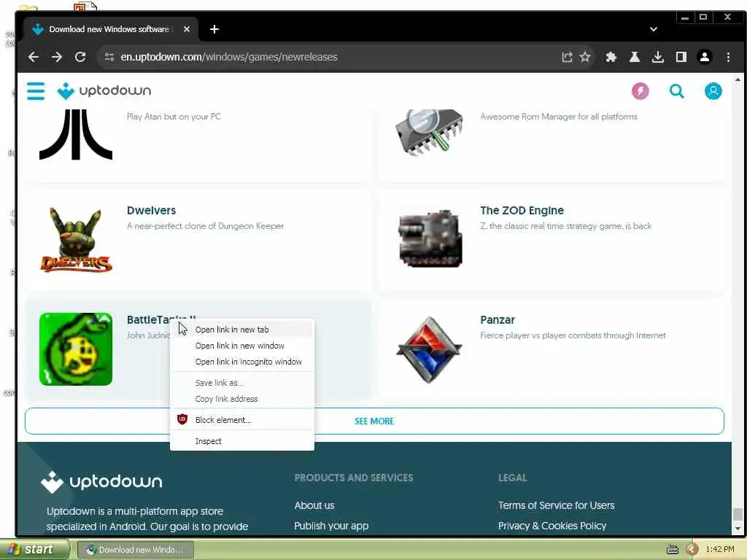
Task: Open the BattleTanks green snake icon
Action: click(x=76, y=349)
